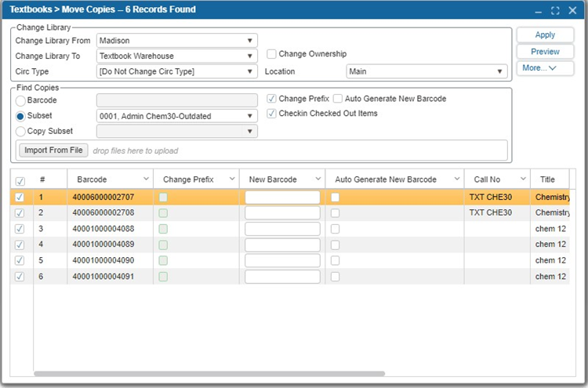Toggle Change Prefix box in row 4
Viewport: 588px width, 388px height.
click(163, 245)
